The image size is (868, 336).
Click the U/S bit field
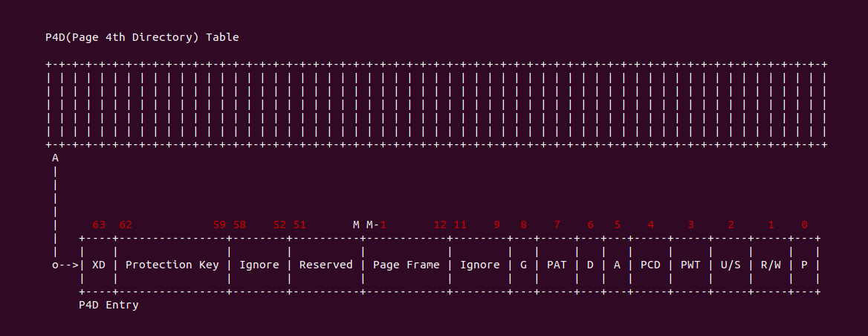[731, 265]
